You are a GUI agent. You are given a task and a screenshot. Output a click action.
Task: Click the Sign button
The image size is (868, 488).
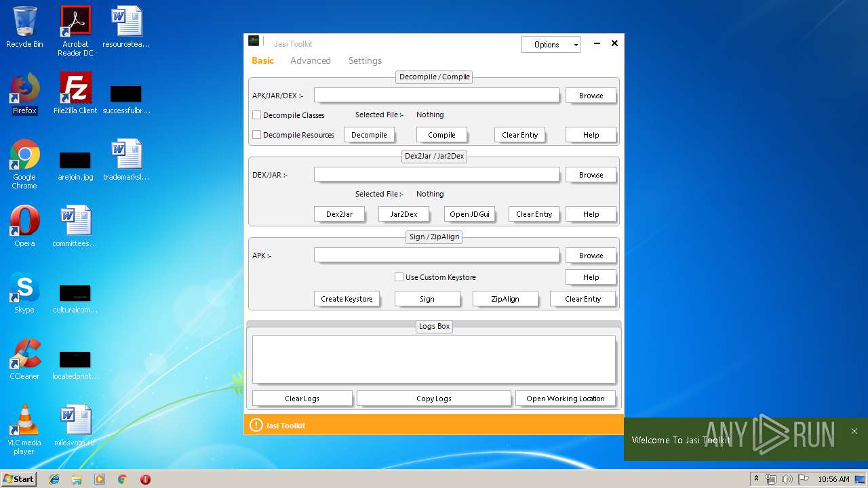427,299
